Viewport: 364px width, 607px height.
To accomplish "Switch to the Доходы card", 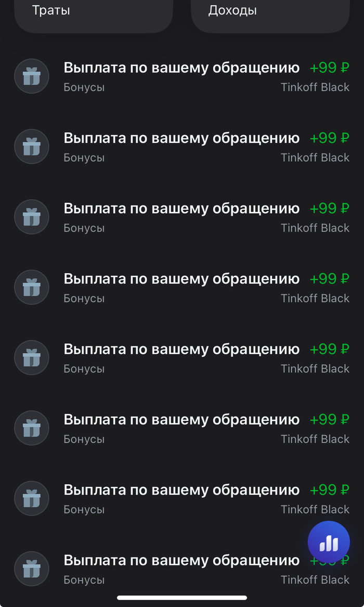I will [270, 13].
